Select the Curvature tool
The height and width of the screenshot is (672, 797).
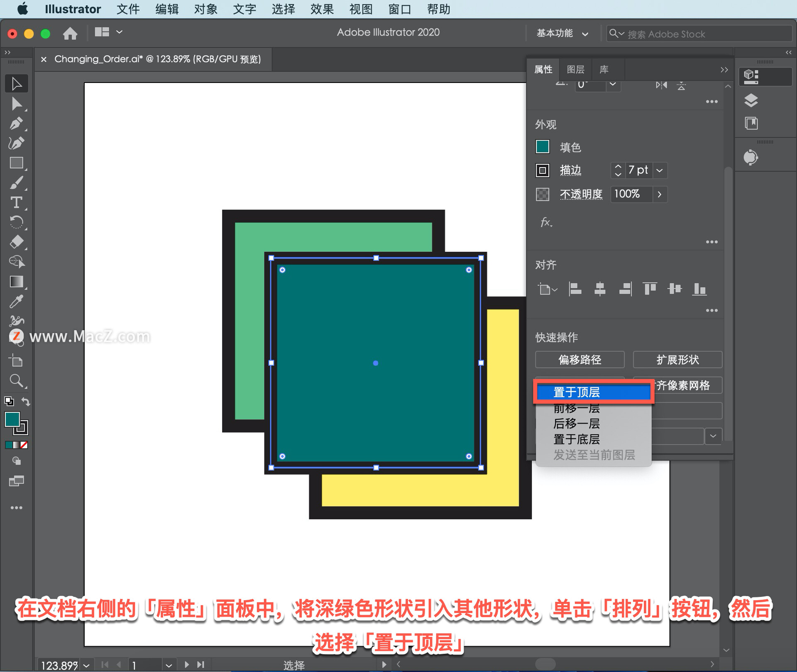click(17, 143)
